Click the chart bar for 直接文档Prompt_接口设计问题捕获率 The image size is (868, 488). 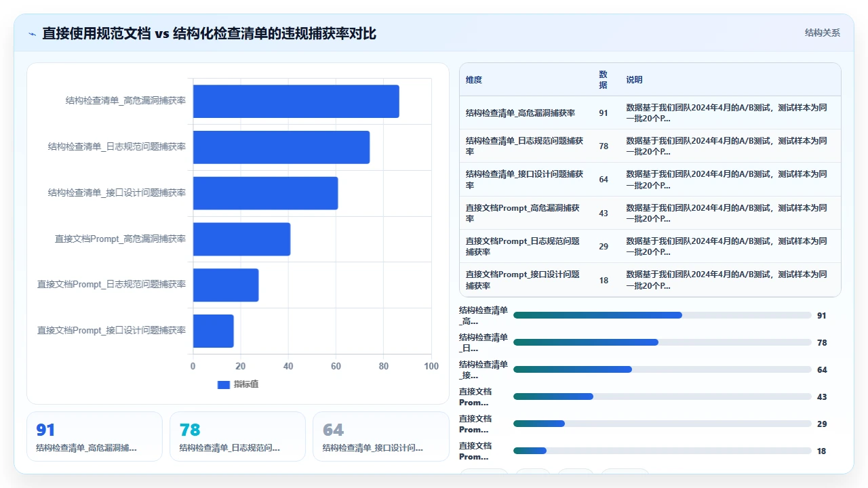click(x=214, y=331)
